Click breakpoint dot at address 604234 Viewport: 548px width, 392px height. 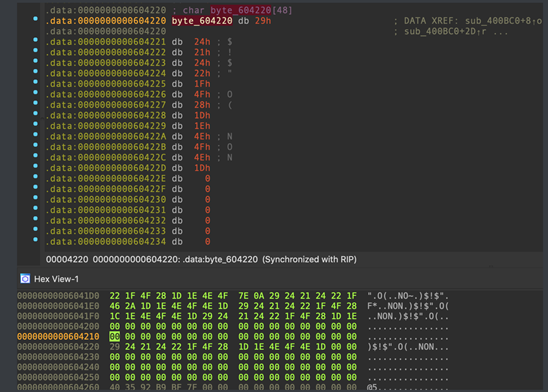(x=35, y=239)
